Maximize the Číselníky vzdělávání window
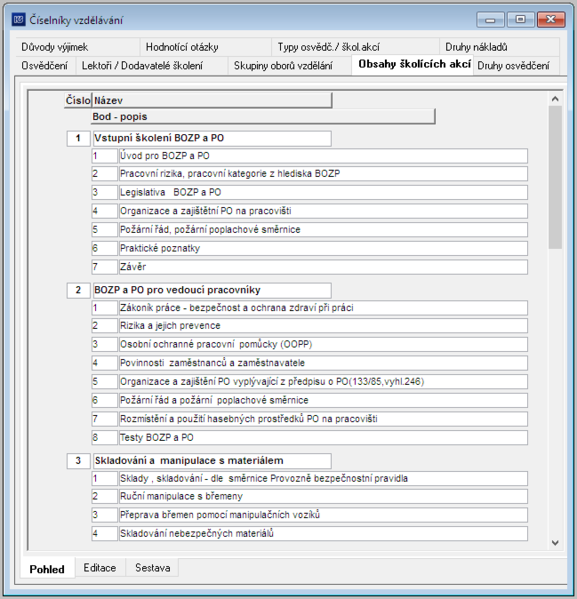Viewport: 577px width, 599px height. coord(520,19)
